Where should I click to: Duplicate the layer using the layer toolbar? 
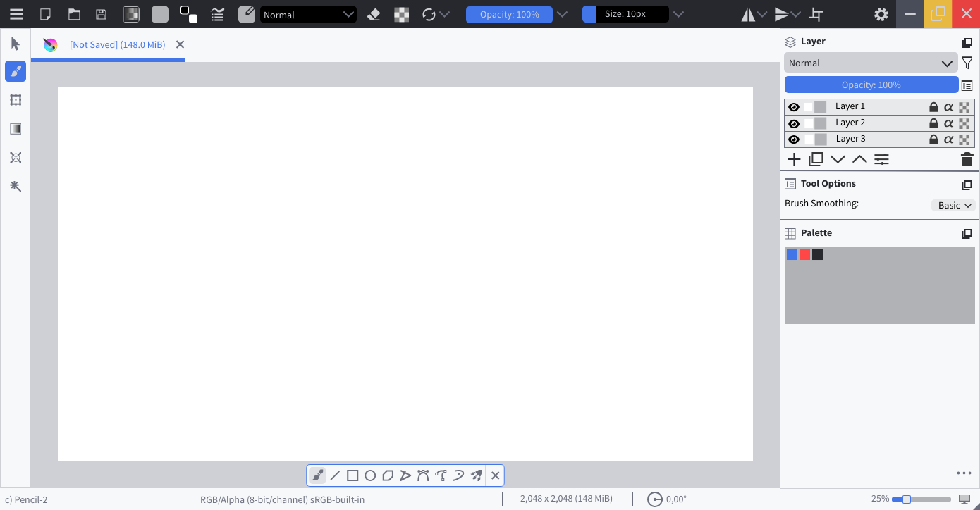pos(816,159)
